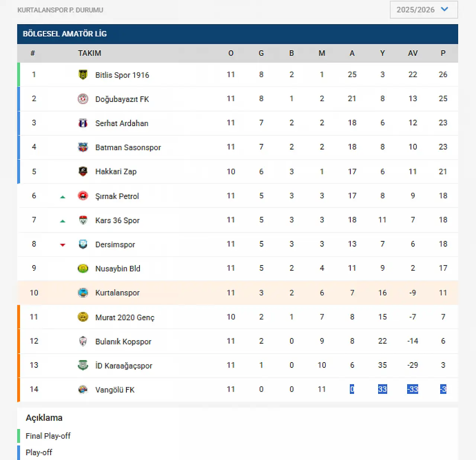Click the red down arrow beside Dersimspor
This screenshot has width=476, height=460.
coord(63,245)
